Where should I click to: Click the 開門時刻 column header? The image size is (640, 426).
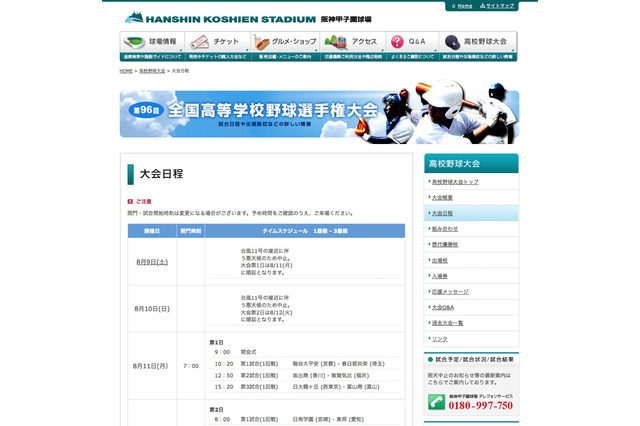(x=191, y=231)
